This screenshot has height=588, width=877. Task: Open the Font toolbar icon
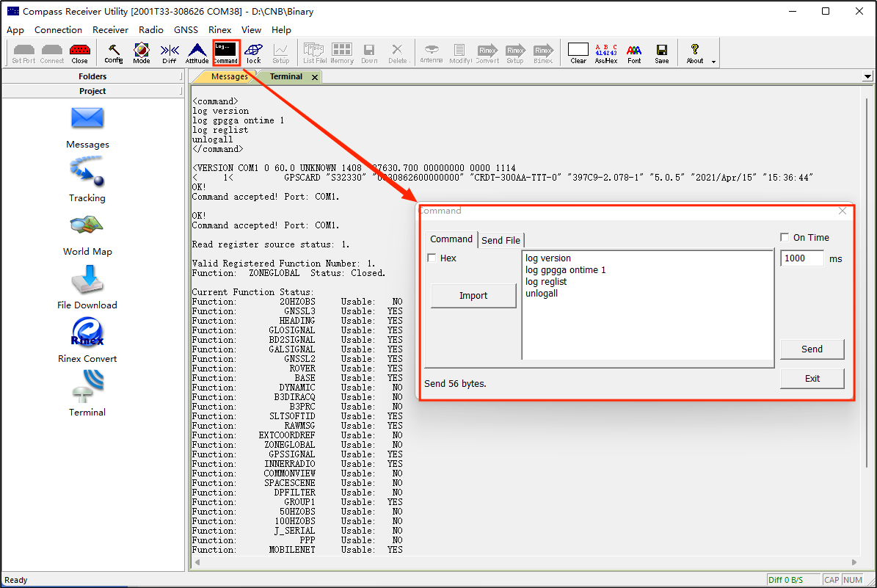coord(634,54)
